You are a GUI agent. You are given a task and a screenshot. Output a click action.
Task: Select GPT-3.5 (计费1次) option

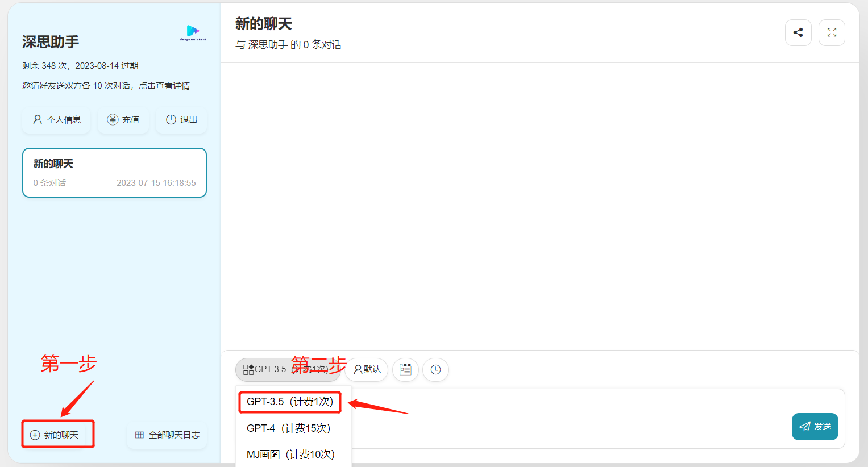(x=290, y=402)
